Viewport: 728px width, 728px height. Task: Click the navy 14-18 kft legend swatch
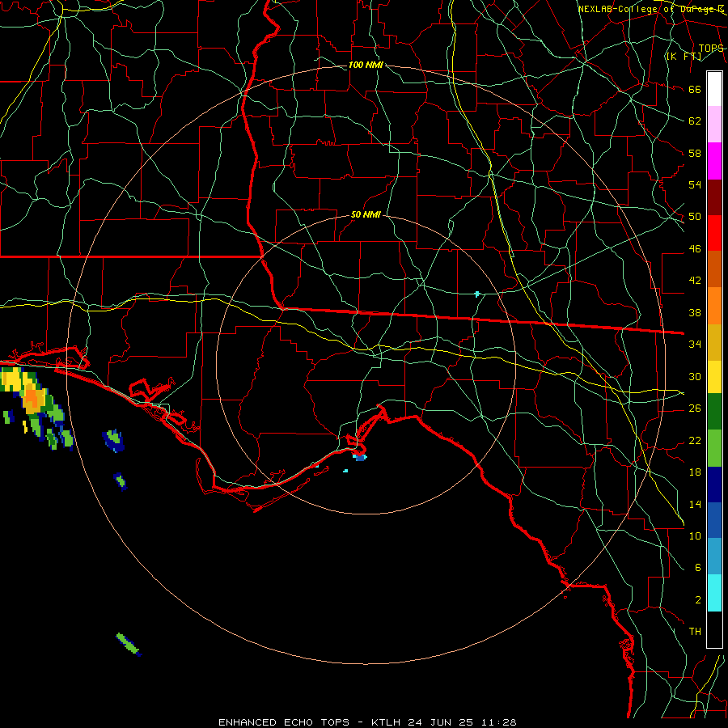(x=714, y=485)
